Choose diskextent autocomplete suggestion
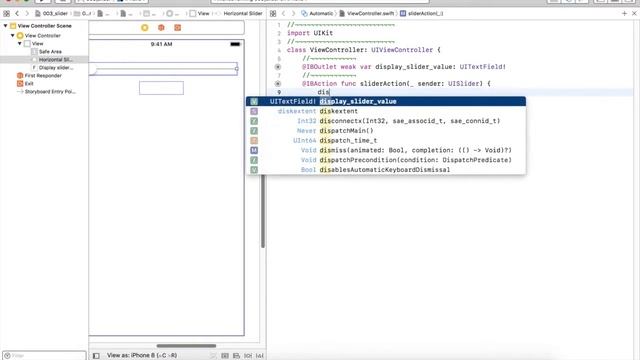Screen dimensions: 640x360 click(x=386, y=111)
